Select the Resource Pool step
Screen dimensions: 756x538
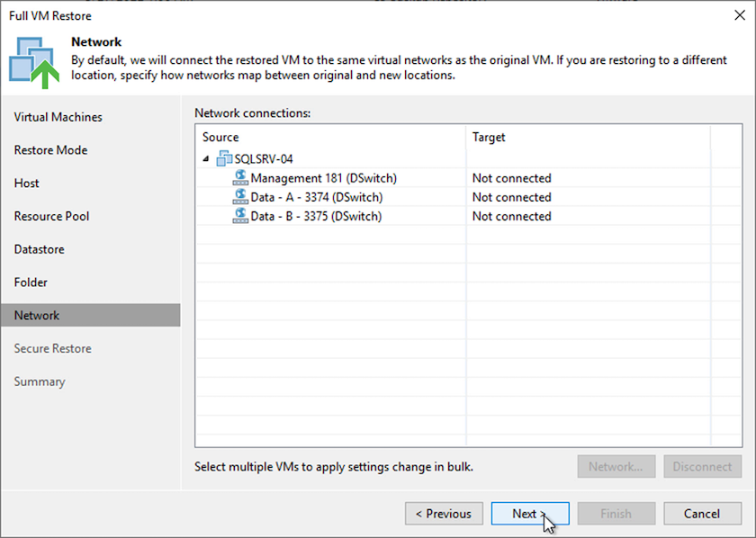tap(52, 216)
